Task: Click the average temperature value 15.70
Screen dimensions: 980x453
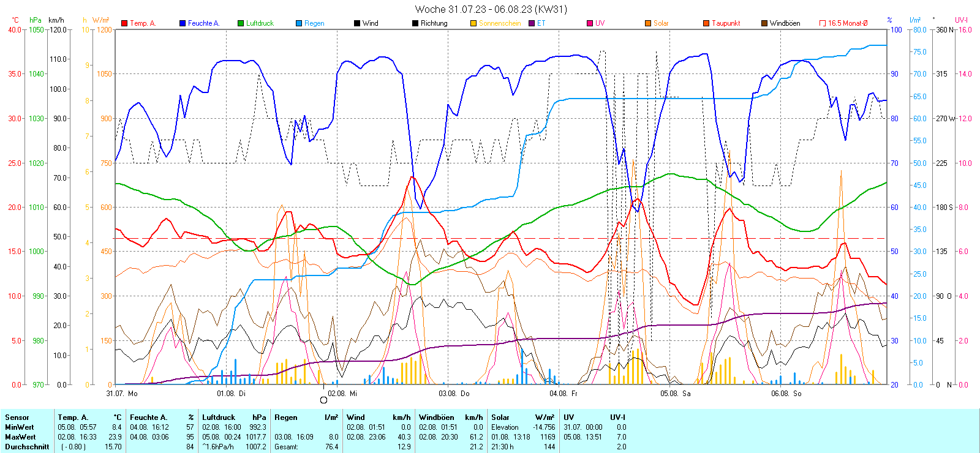Action: point(113,447)
